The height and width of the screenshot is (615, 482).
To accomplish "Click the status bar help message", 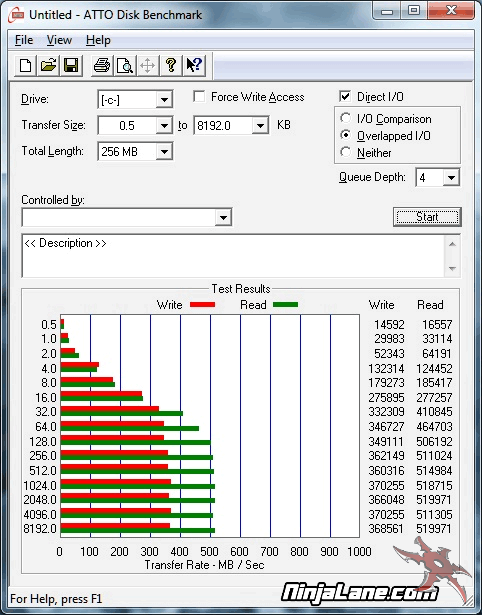I will click(x=56, y=599).
